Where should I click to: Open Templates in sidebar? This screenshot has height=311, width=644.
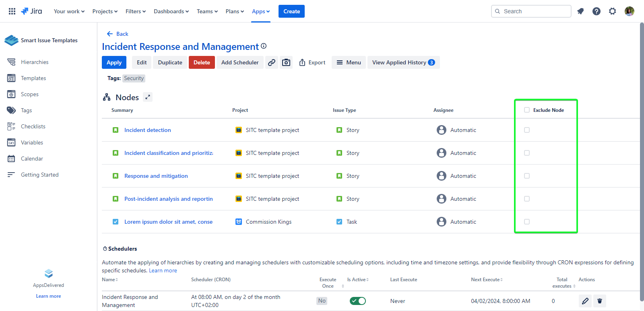[33, 78]
